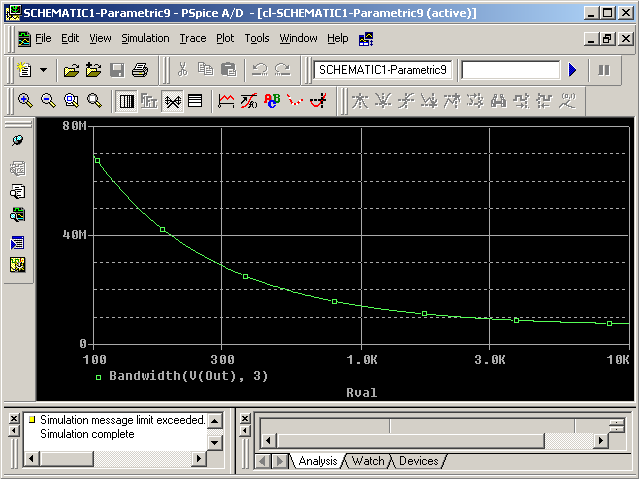Open the View menu
The width and height of the screenshot is (639, 479).
point(100,38)
